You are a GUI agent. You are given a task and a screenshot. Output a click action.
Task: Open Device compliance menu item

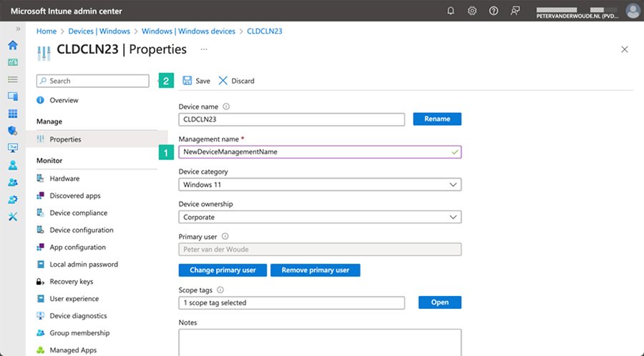(x=78, y=213)
